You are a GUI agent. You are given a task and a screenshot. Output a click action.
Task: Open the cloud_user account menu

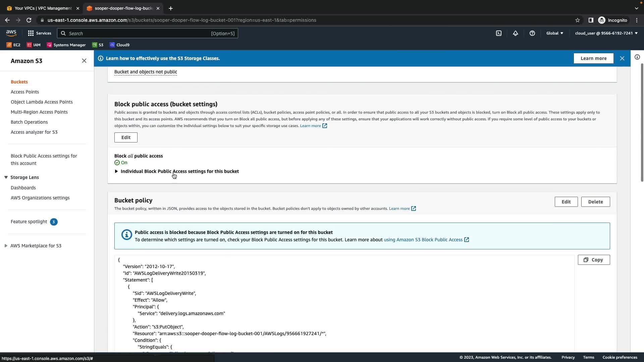coord(606,33)
